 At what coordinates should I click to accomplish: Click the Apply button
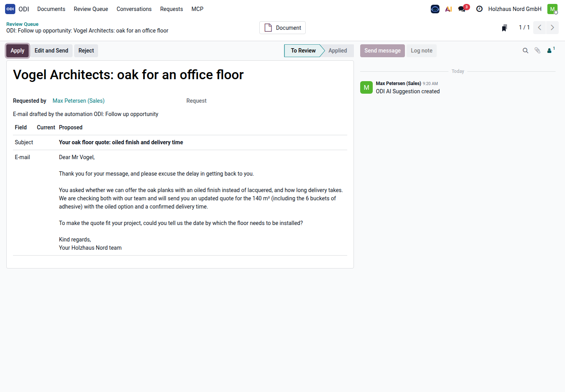[18, 51]
